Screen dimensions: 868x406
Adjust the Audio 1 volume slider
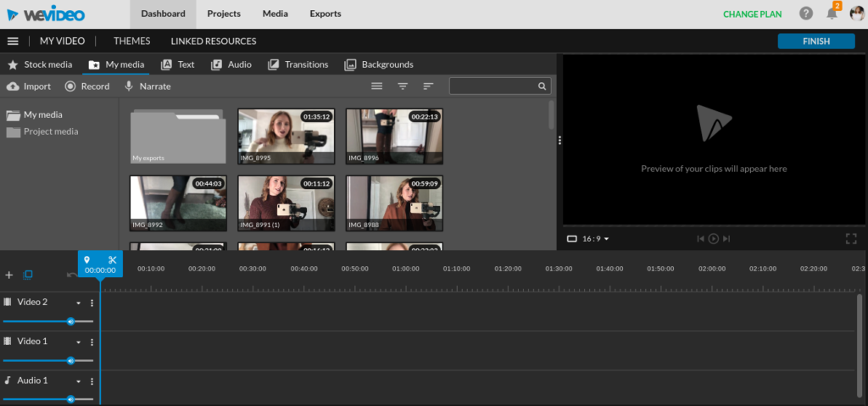tap(48, 399)
